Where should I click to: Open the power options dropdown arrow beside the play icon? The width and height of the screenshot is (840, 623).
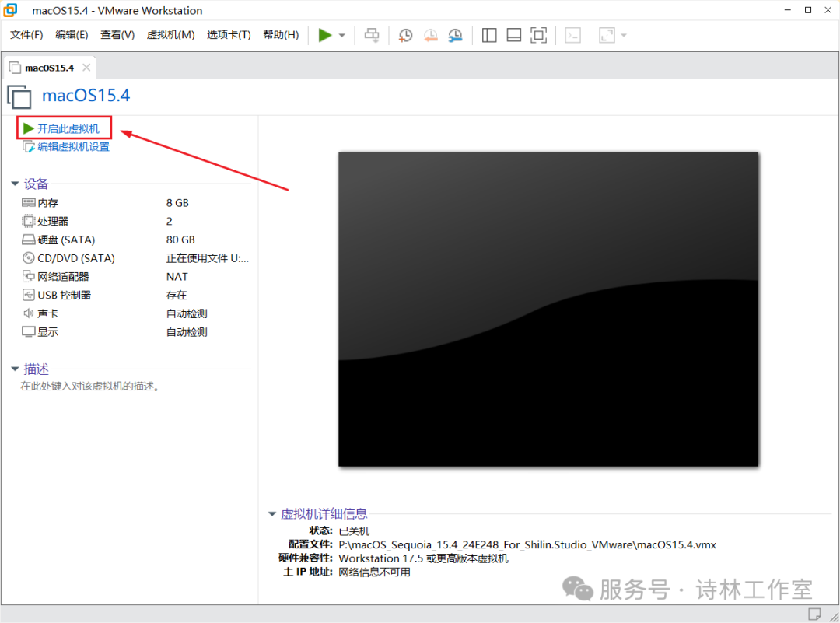click(342, 36)
